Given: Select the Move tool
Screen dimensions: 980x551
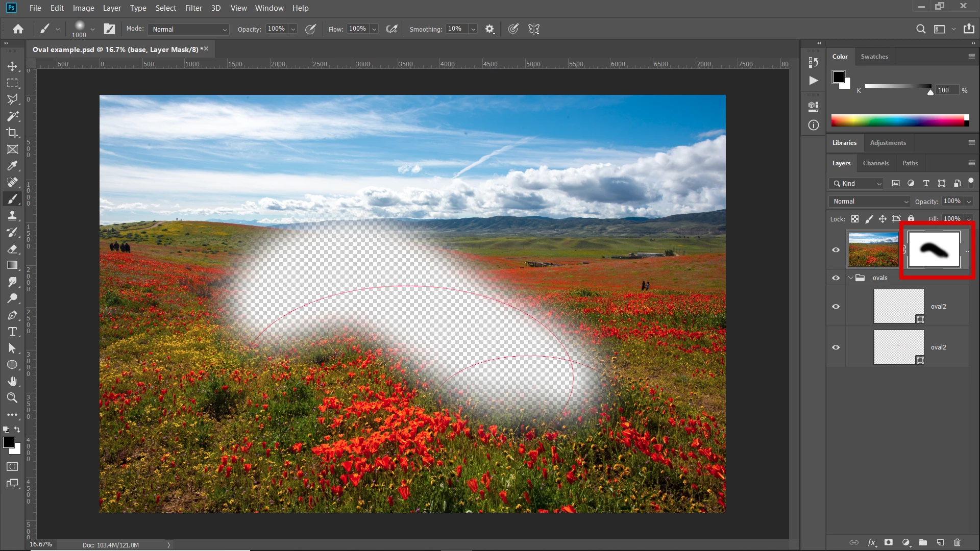Looking at the screenshot, I should pos(12,66).
